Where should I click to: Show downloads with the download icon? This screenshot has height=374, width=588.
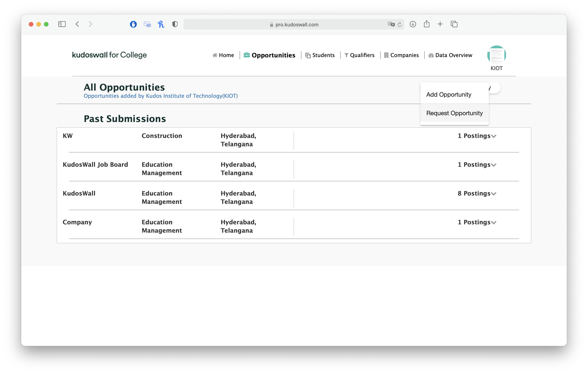[x=413, y=24]
